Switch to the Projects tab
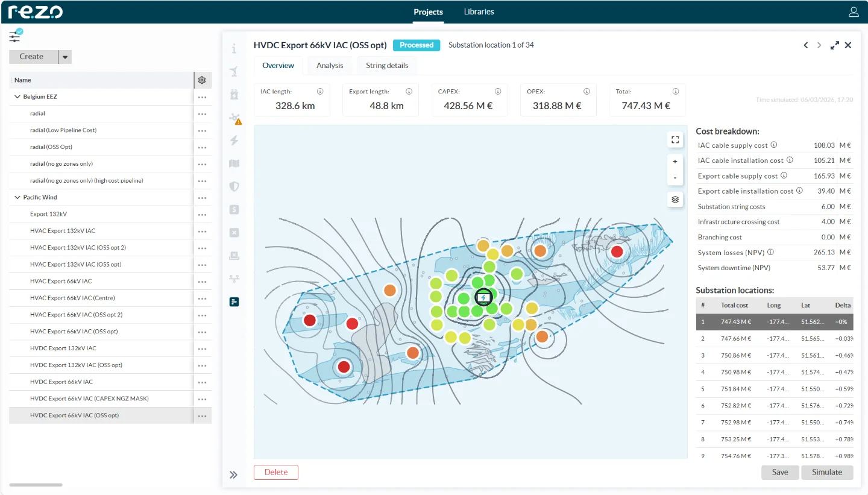The height and width of the screenshot is (495, 868). point(429,12)
